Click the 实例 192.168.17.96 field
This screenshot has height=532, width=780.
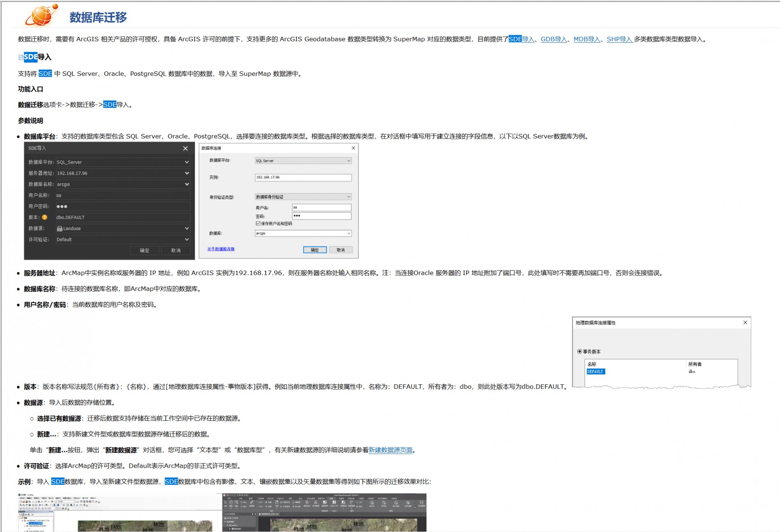pyautogui.click(x=303, y=178)
